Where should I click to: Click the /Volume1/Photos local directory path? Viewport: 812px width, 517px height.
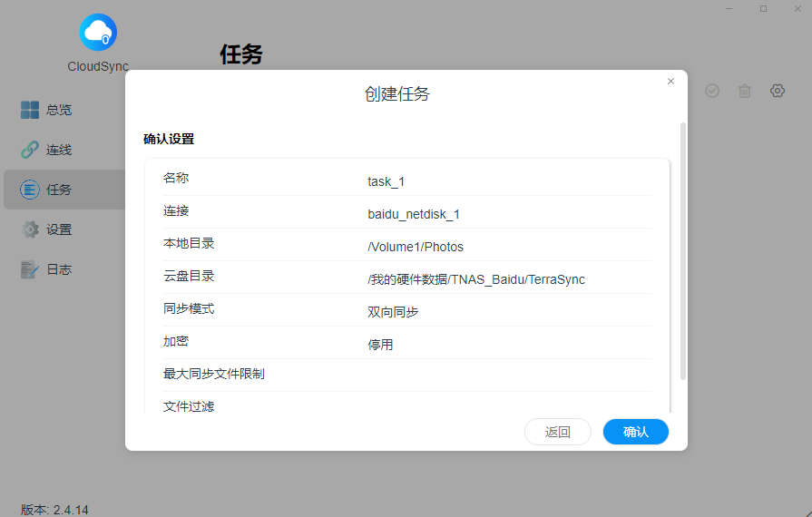[416, 247]
